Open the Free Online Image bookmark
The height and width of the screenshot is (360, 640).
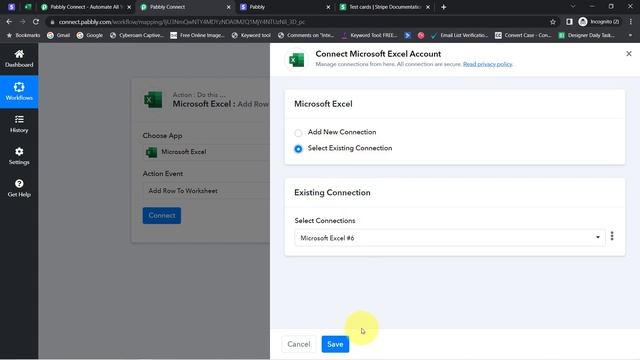tap(198, 36)
